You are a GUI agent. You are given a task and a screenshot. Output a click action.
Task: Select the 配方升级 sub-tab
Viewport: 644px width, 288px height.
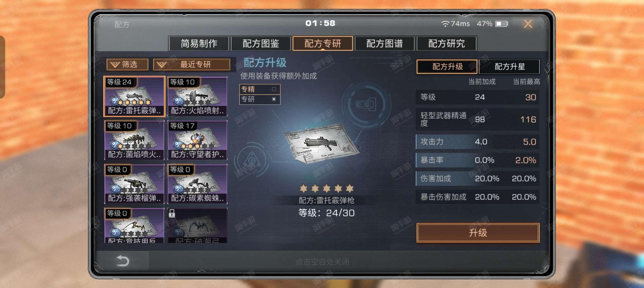coord(447,66)
